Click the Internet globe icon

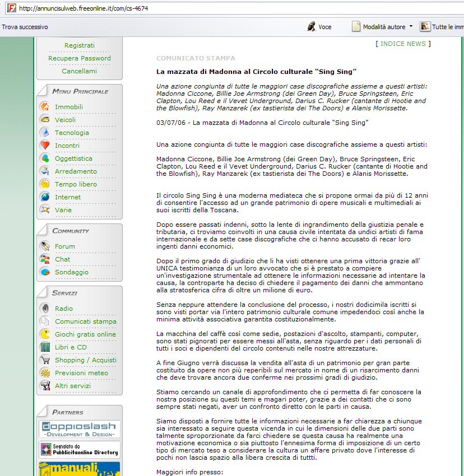[45, 197]
